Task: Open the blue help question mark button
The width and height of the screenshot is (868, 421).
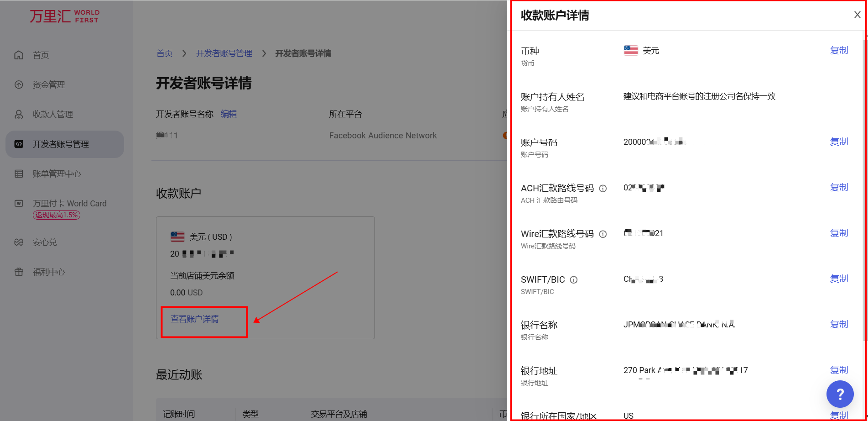Action: 840,394
